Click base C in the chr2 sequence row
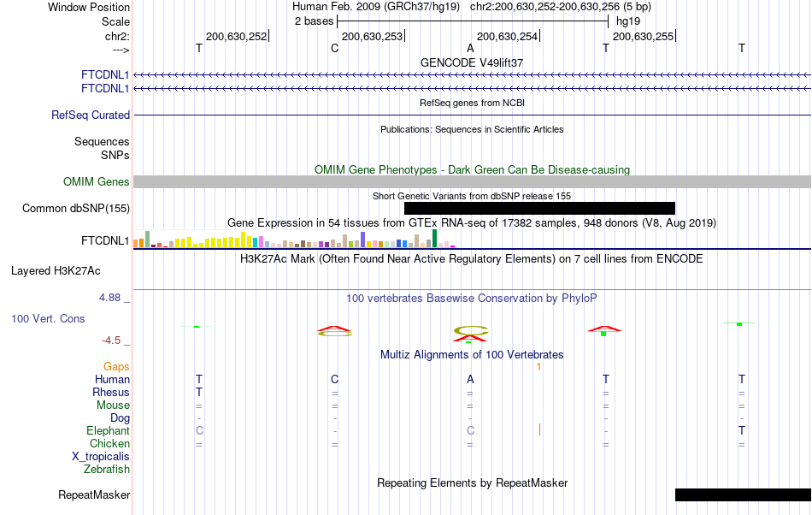 click(x=334, y=48)
